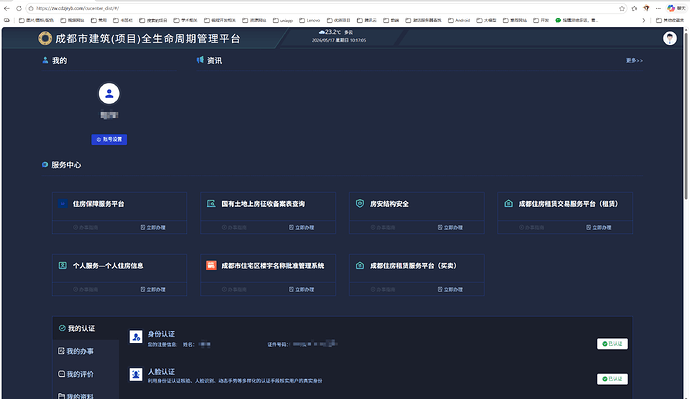
Task: Click the browser address bar URL
Action: (77, 8)
